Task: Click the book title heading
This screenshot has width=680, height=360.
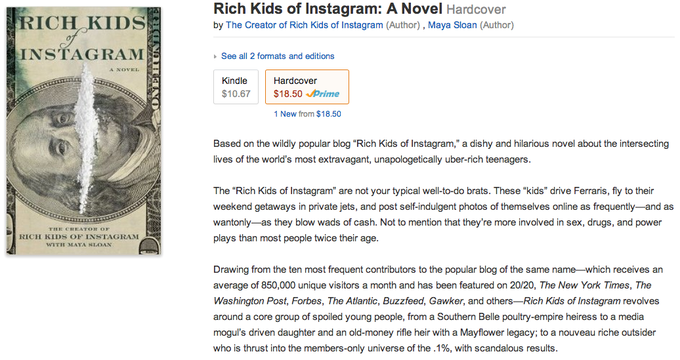Action: click(x=328, y=9)
